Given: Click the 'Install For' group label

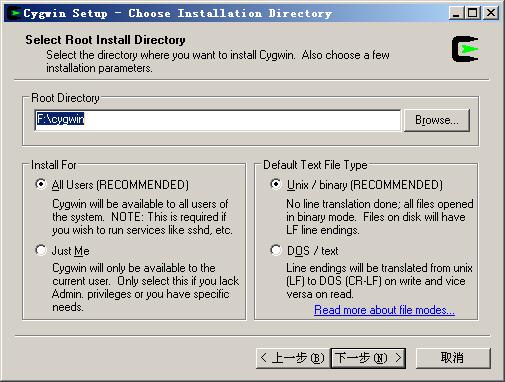Looking at the screenshot, I should point(54,165).
